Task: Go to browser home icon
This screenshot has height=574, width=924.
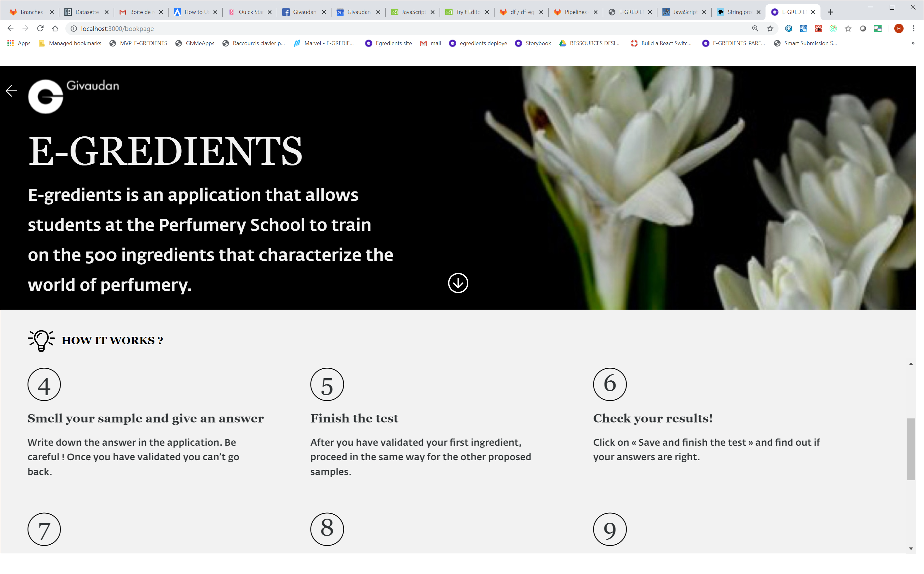Action: pos(55,28)
